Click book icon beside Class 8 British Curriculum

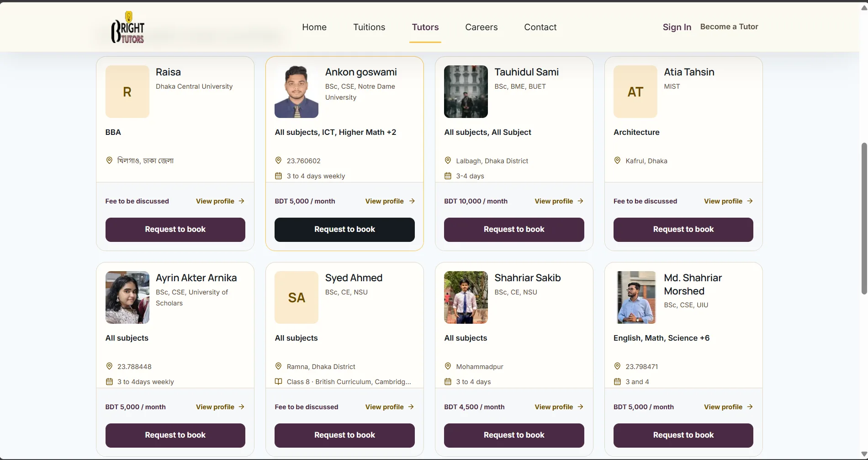(278, 382)
